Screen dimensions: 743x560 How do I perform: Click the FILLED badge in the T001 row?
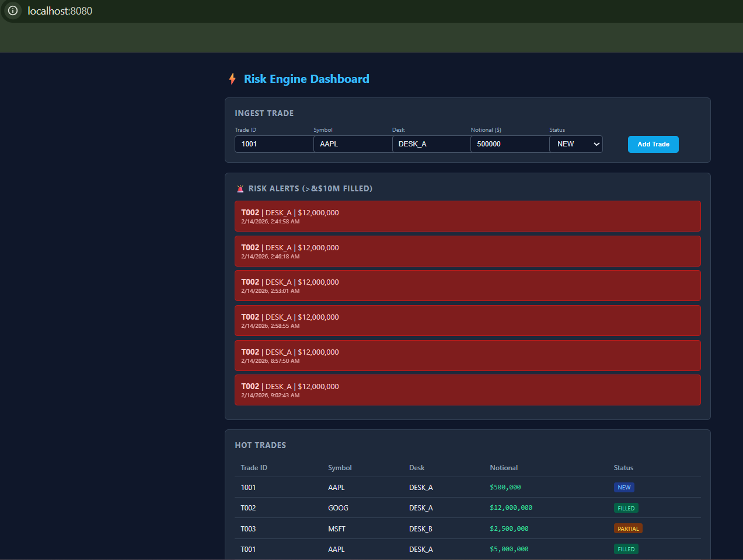(626, 549)
